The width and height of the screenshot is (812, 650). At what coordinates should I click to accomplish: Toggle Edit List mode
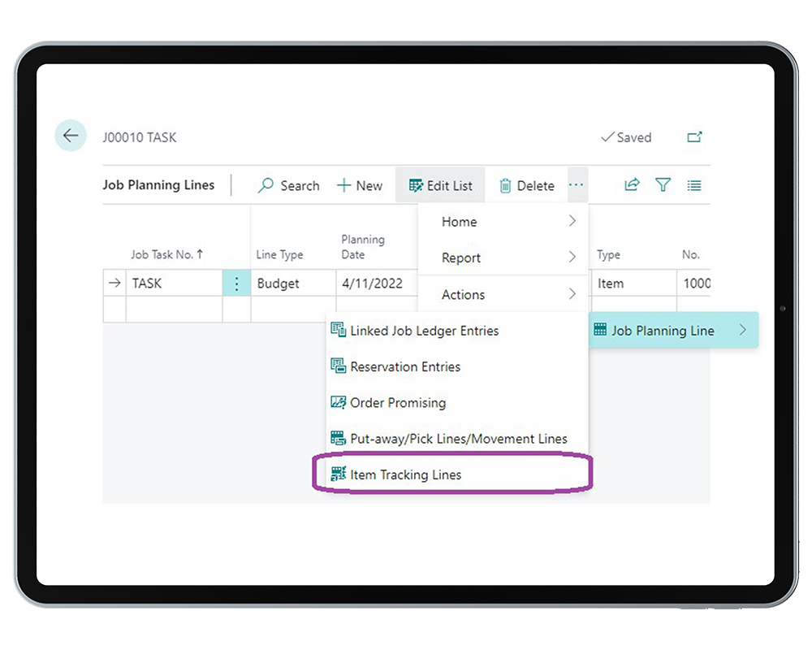(440, 185)
